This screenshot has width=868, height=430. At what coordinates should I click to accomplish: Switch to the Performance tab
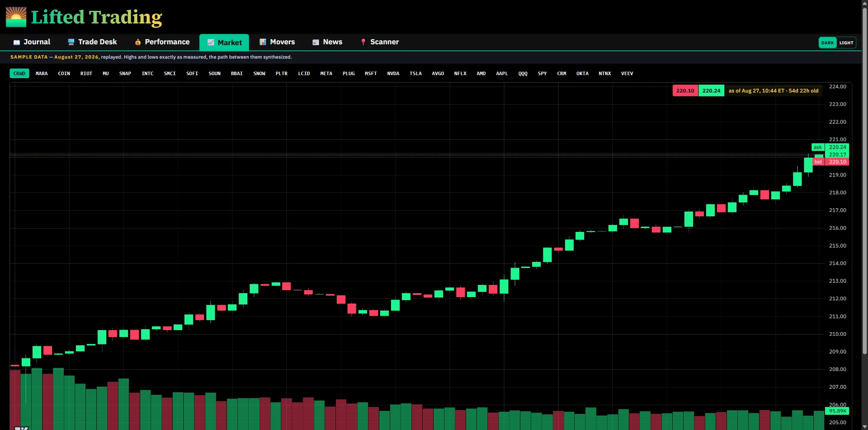[x=162, y=42]
